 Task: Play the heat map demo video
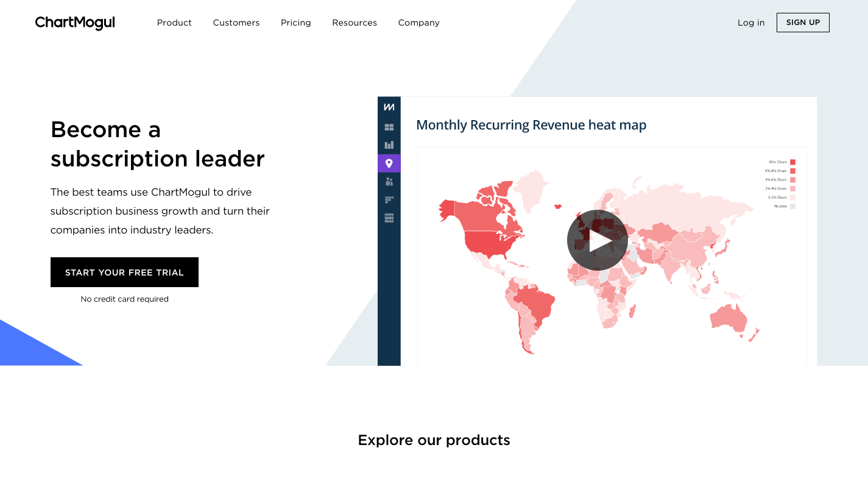click(x=598, y=240)
